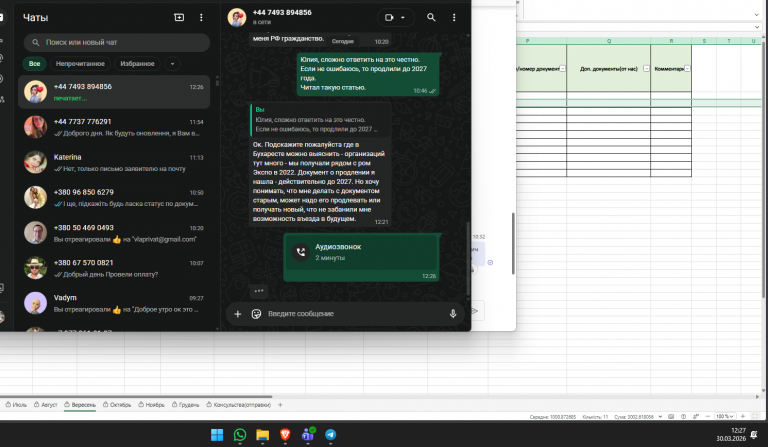
Task: Click the spreadsheet horizontal scrollbar
Action: 136,397
